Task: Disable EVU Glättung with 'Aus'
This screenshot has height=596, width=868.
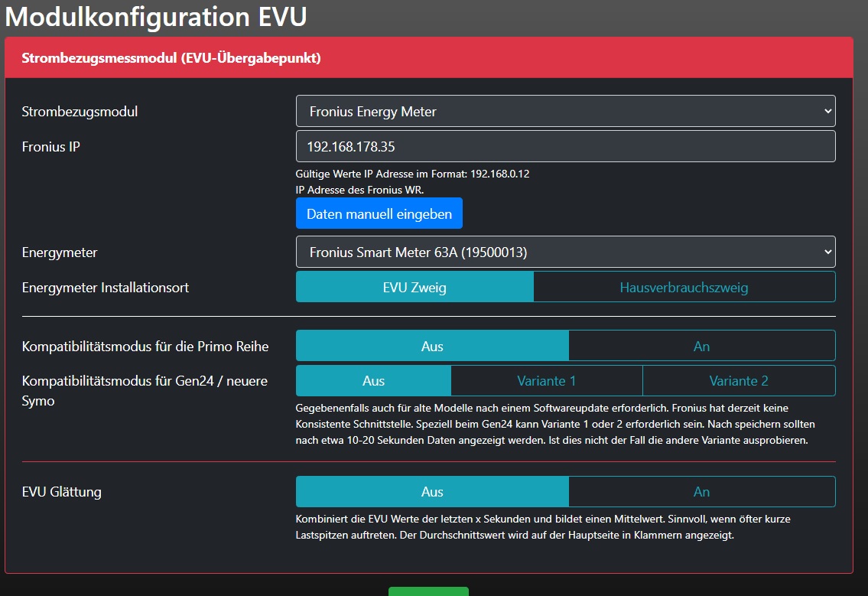Action: (x=432, y=492)
